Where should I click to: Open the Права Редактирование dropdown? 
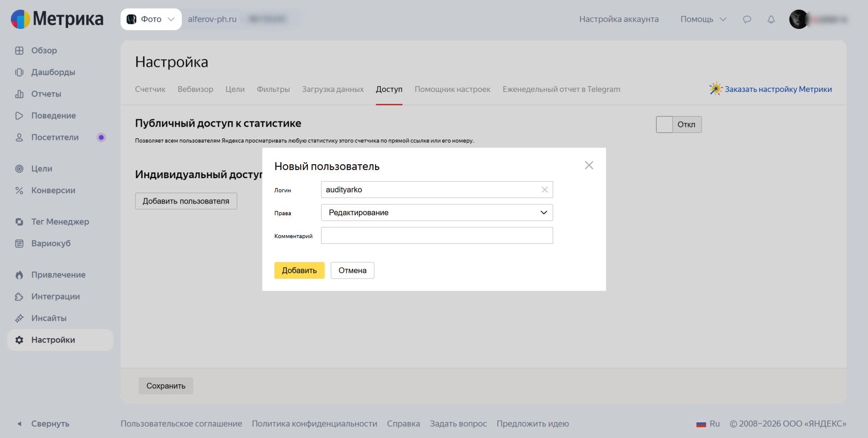pyautogui.click(x=437, y=212)
